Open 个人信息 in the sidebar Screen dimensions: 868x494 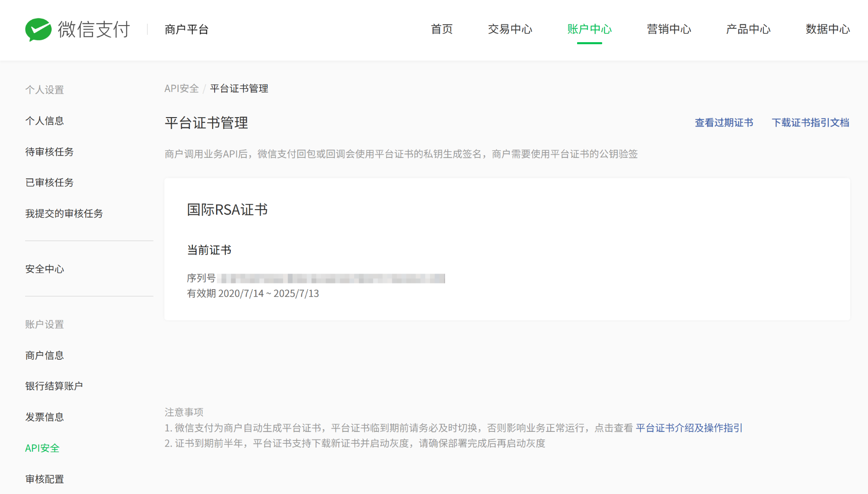45,121
